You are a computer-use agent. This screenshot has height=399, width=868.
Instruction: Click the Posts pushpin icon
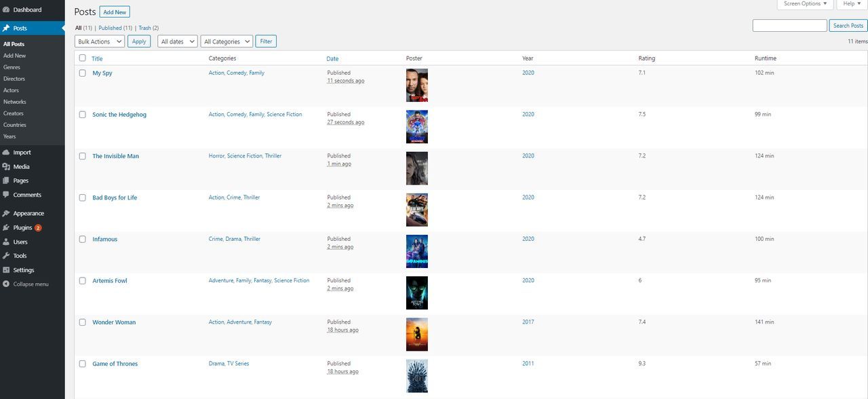click(x=6, y=28)
